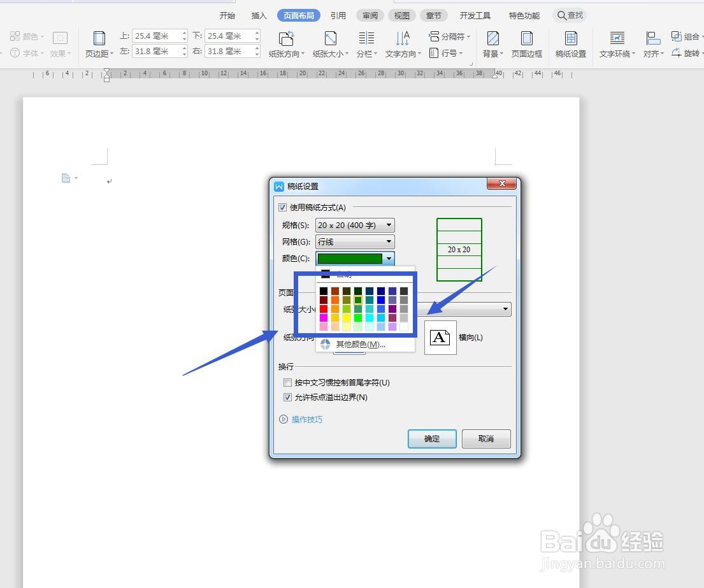Click the 页面边框 page border icon
This screenshot has height=588, width=704.
click(527, 38)
